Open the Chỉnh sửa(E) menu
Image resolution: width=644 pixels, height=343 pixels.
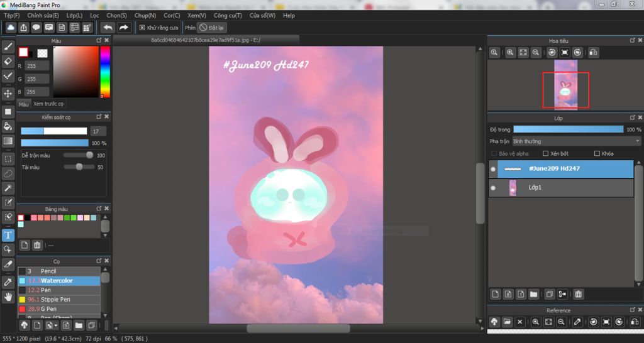coord(43,15)
